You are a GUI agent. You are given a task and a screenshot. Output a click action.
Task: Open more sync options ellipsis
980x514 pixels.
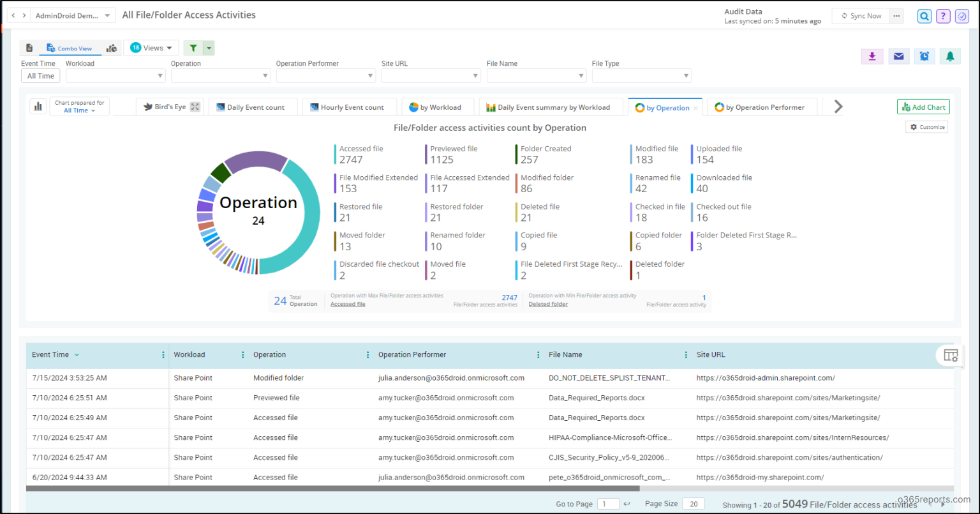(897, 16)
